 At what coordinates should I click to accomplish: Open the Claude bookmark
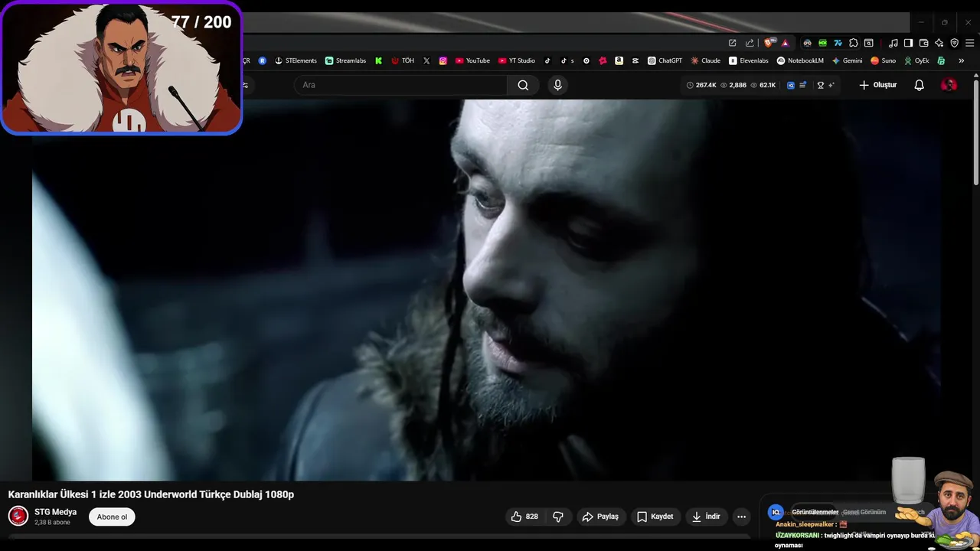point(705,60)
